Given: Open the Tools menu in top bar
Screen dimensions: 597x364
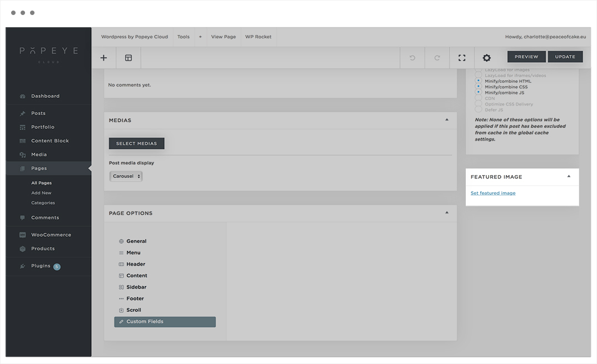Looking at the screenshot, I should [x=183, y=37].
